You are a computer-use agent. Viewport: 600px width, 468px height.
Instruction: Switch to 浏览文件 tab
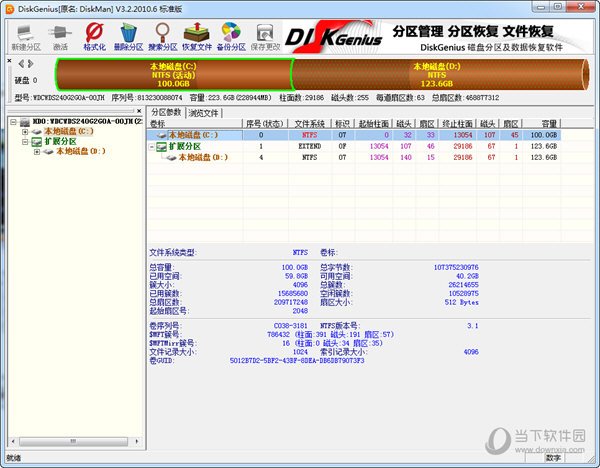pyautogui.click(x=203, y=113)
